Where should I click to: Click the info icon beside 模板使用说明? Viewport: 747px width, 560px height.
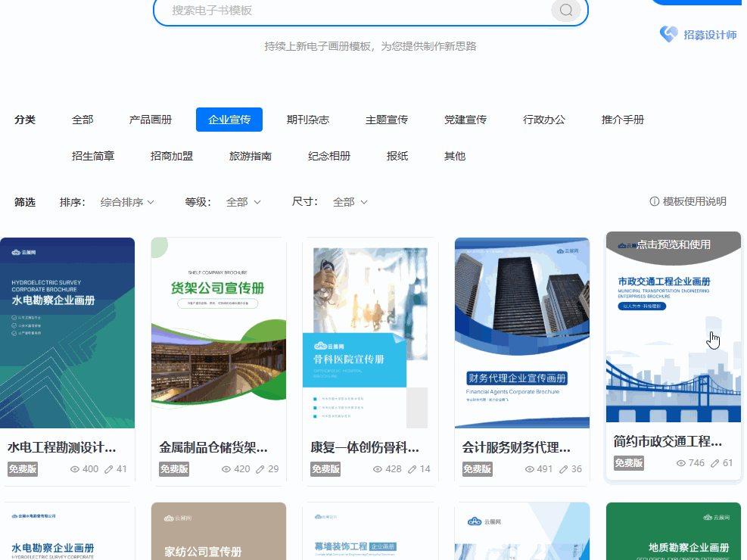coord(655,201)
